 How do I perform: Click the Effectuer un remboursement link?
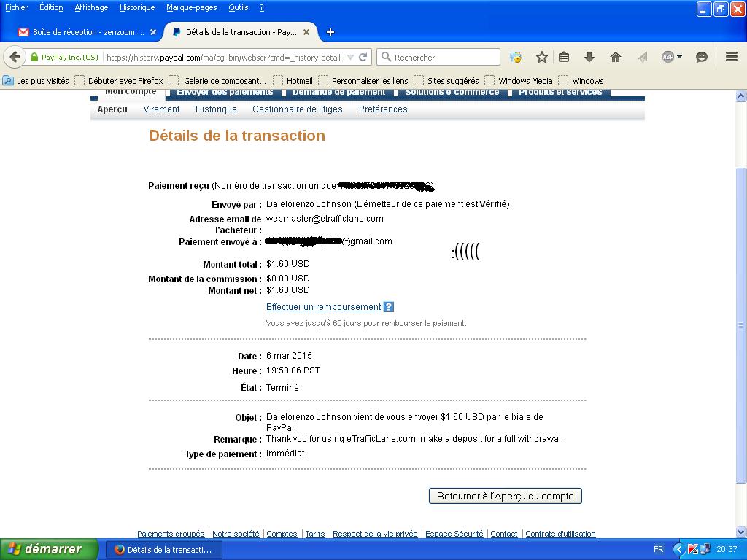coord(323,307)
